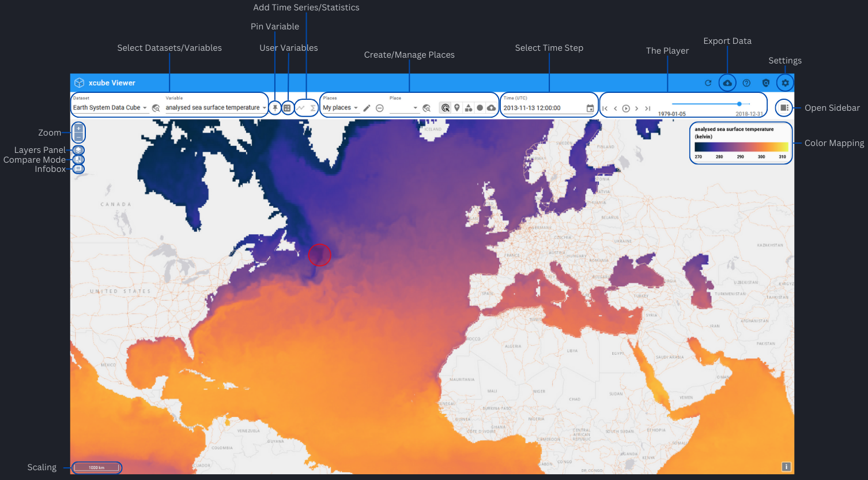
Task: Activate the select place cursor mode
Action: [446, 108]
